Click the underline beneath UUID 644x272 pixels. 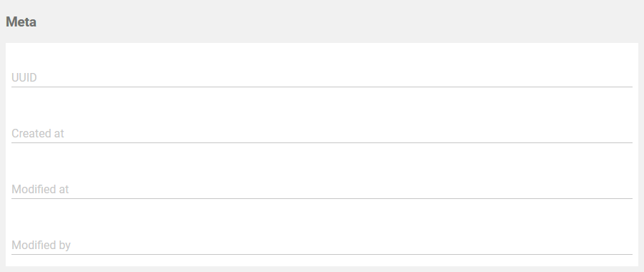(x=321, y=87)
